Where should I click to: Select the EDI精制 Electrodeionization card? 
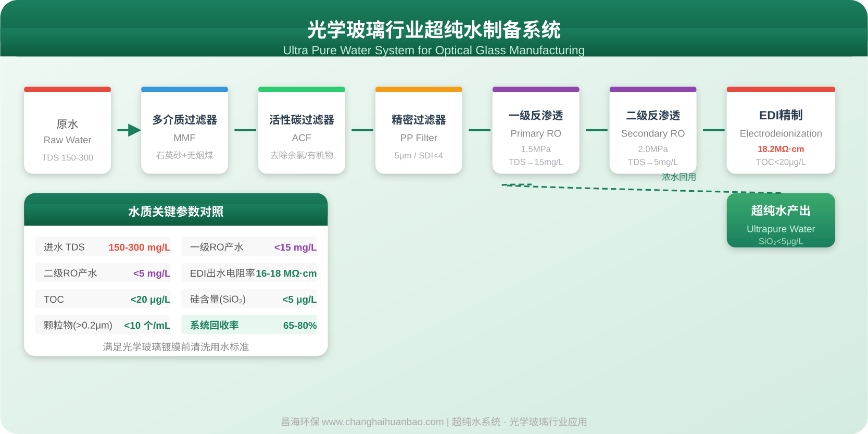[x=781, y=130]
